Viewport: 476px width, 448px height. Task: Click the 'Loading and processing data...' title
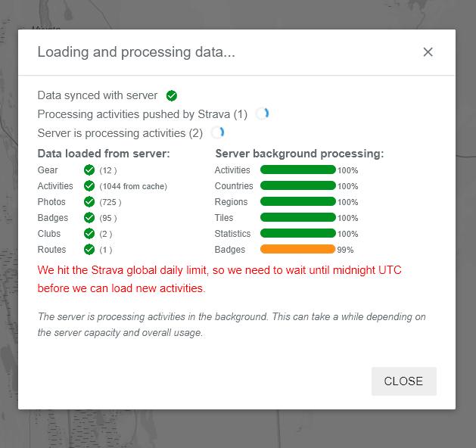point(136,52)
